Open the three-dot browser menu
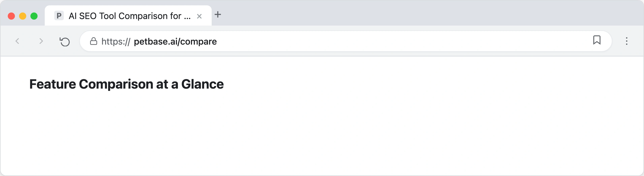The image size is (644, 176). click(627, 41)
